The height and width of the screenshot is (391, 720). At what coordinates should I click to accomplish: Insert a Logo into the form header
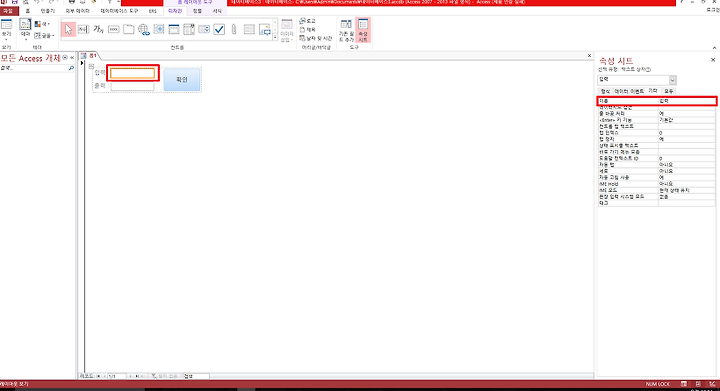[308, 21]
